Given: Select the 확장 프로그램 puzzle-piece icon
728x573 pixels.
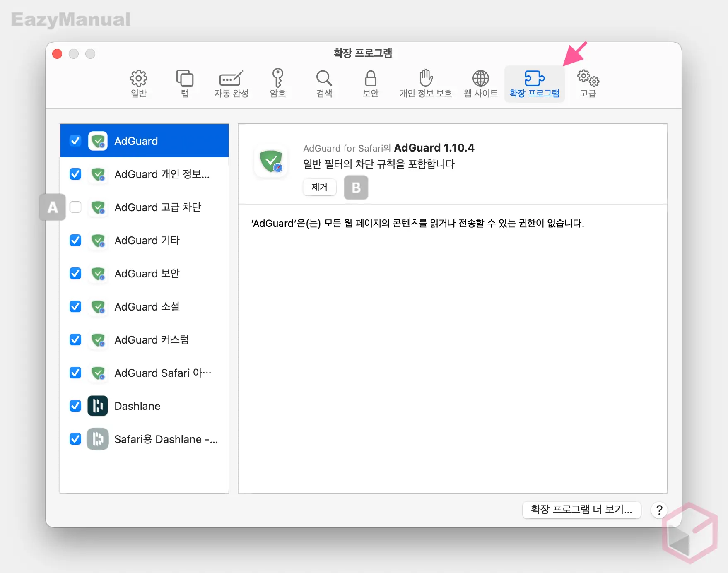Looking at the screenshot, I should pos(535,78).
